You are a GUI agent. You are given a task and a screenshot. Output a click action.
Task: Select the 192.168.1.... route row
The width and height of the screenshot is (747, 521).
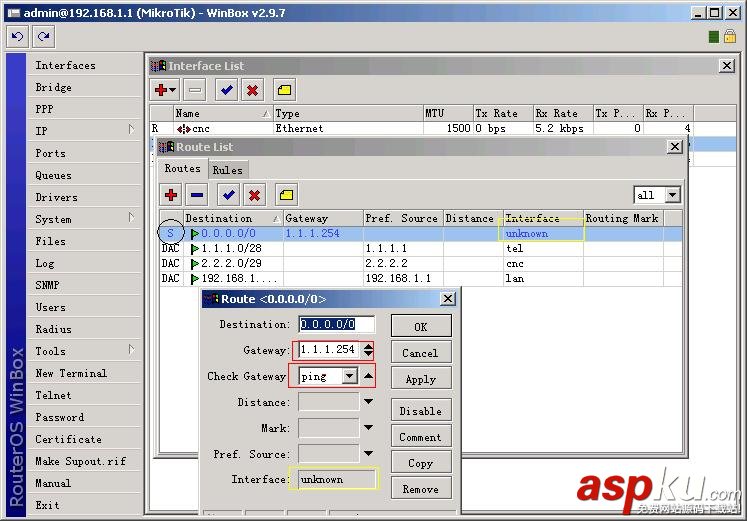421,278
